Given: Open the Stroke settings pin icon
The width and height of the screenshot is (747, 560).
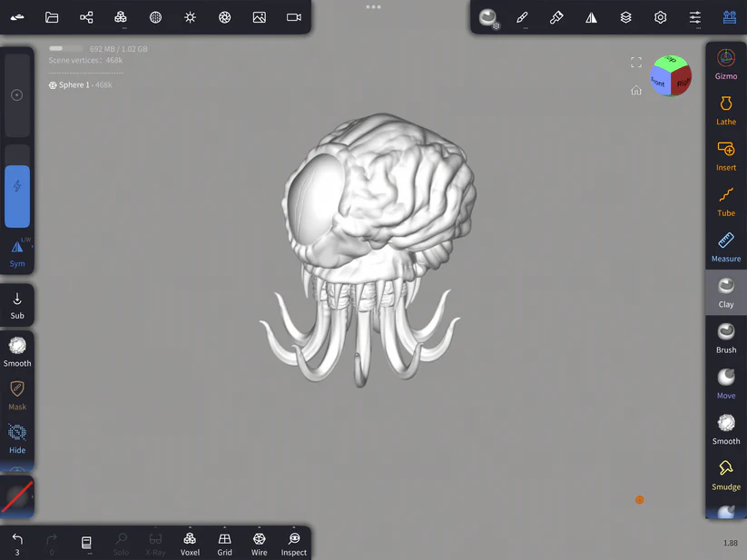Looking at the screenshot, I should coord(556,17).
